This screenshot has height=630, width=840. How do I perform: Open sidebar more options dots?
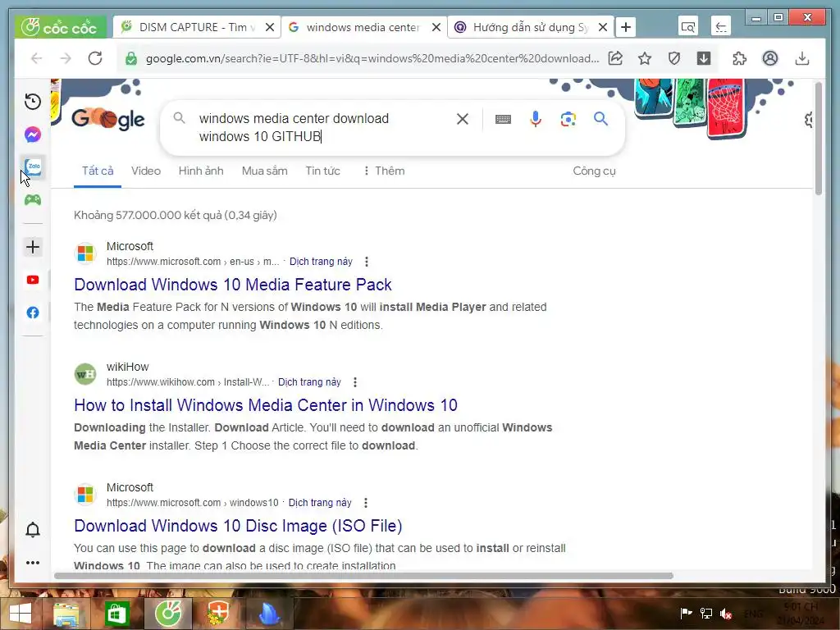[x=33, y=563]
